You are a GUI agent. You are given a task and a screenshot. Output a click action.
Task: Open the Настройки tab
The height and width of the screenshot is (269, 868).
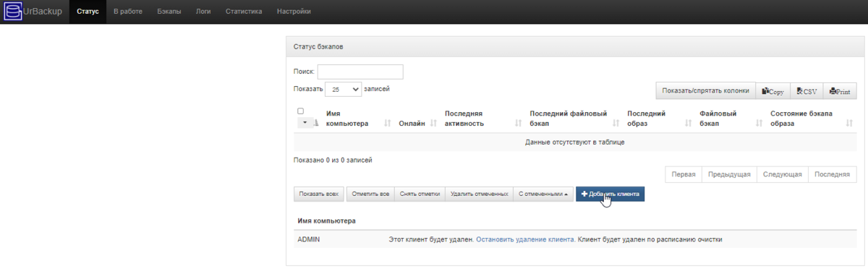click(x=294, y=12)
